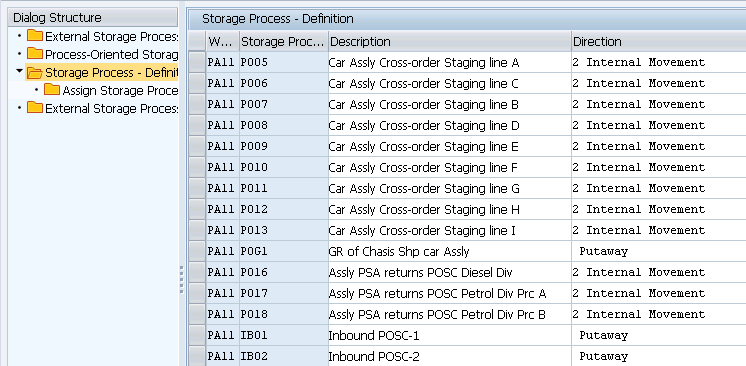Viewport: 746px width, 366px height.
Task: Click the Direction column header
Action: click(x=658, y=41)
